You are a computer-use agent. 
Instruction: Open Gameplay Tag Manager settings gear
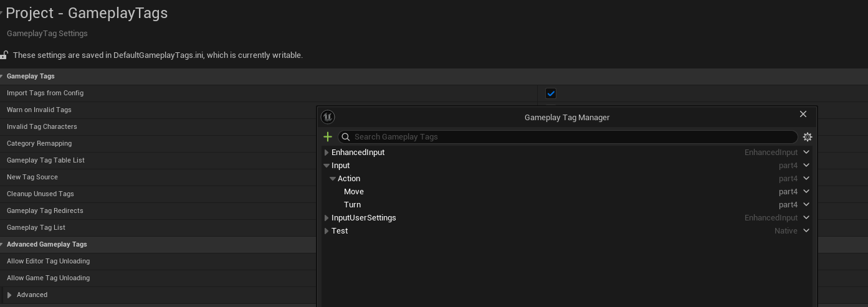pos(808,137)
